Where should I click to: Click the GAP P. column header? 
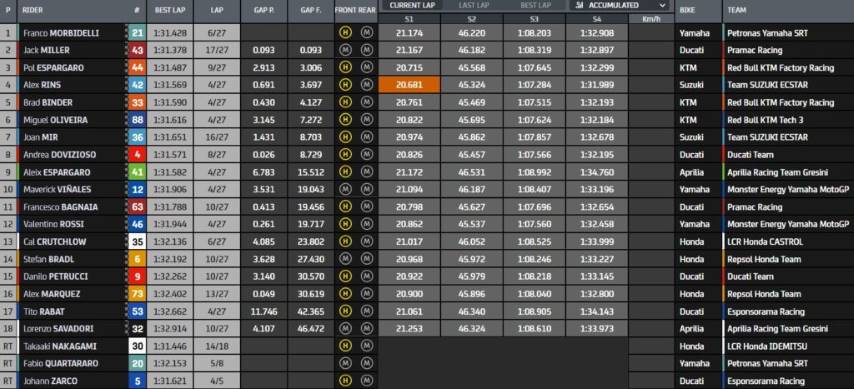tap(264, 10)
